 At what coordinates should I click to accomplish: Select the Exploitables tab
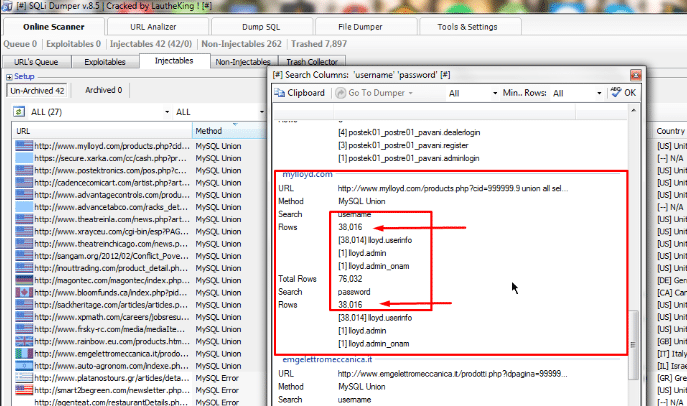[x=105, y=62]
